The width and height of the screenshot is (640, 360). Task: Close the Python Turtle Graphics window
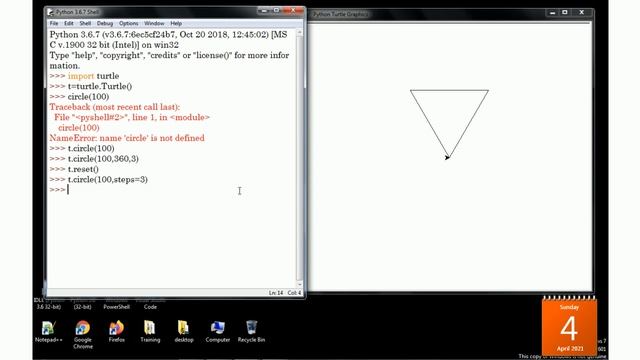click(582, 13)
